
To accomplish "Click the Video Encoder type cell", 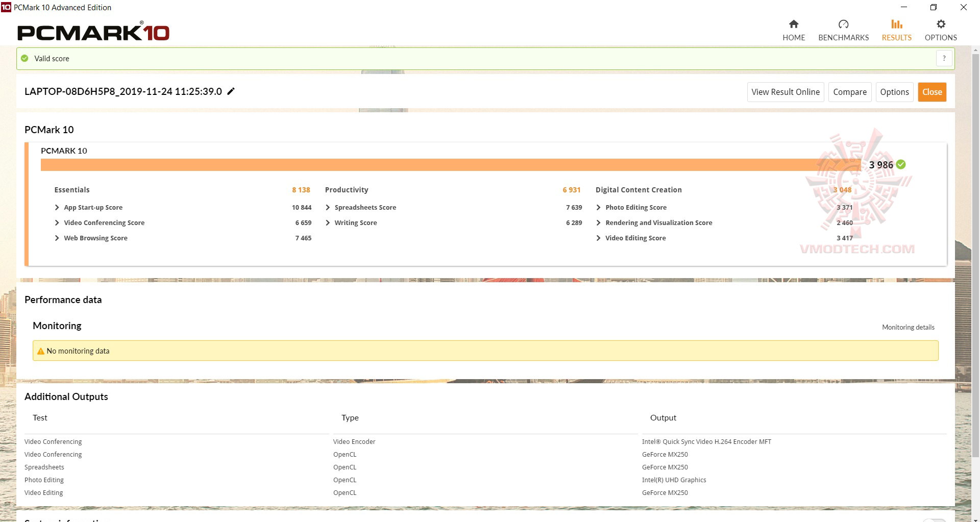I will 354,442.
